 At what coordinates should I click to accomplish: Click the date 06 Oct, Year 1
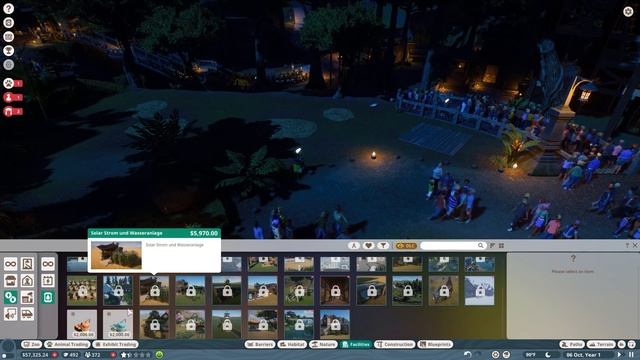583,355
